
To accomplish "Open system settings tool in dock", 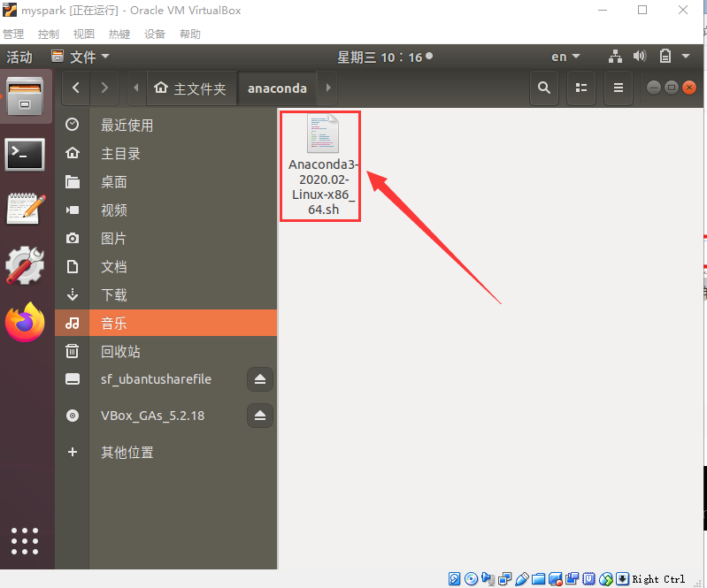I will point(25,265).
